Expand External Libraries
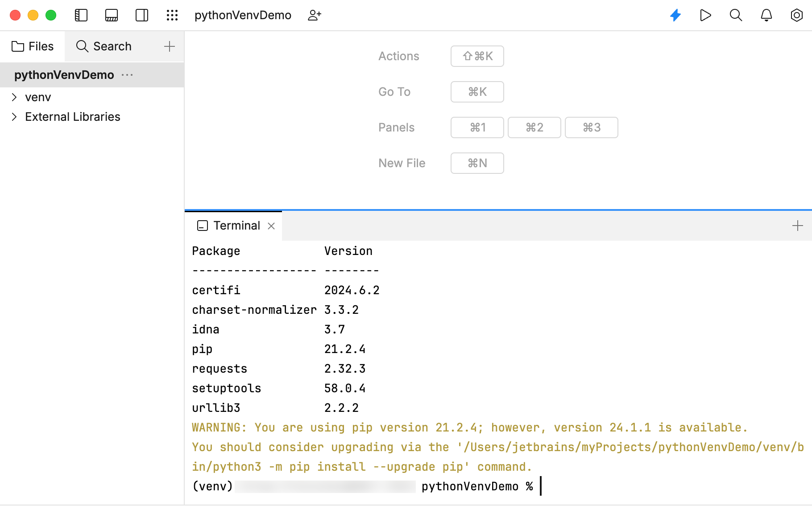812x526 pixels. pyautogui.click(x=14, y=116)
